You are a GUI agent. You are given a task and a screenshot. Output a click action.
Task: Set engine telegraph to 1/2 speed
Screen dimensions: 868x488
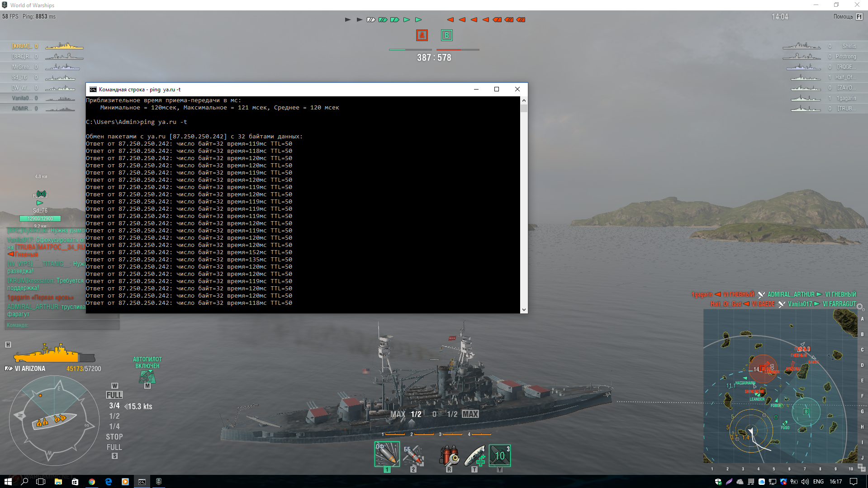[x=114, y=416]
